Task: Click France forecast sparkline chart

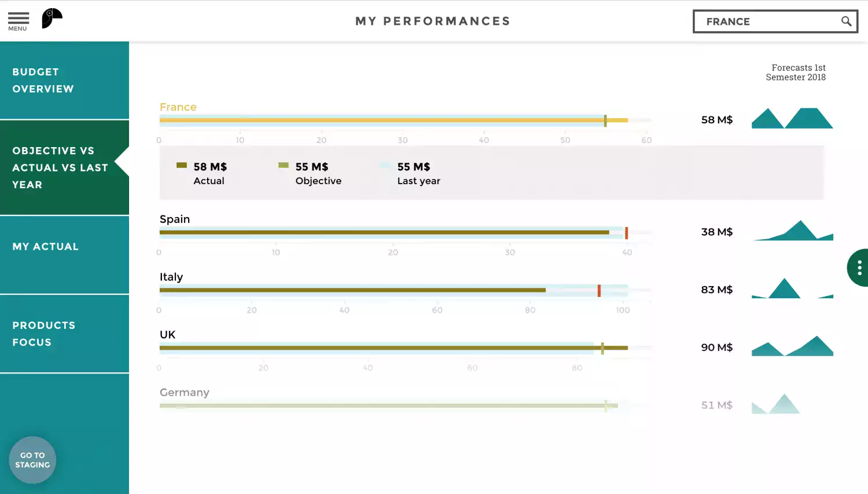Action: tap(792, 118)
